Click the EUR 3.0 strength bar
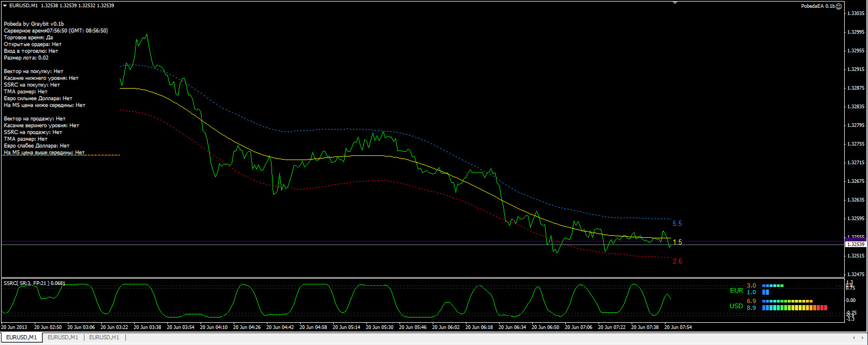The height and width of the screenshot is (345, 868). coord(773,285)
